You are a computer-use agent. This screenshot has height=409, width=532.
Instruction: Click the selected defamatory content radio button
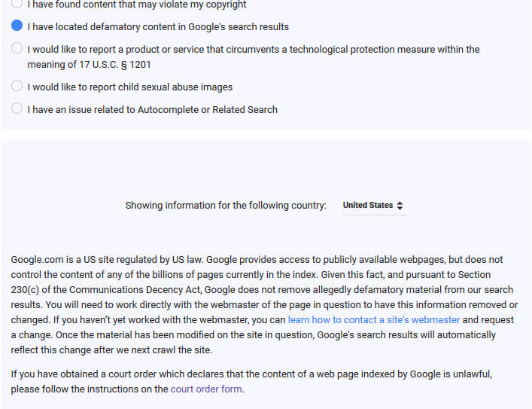[17, 26]
